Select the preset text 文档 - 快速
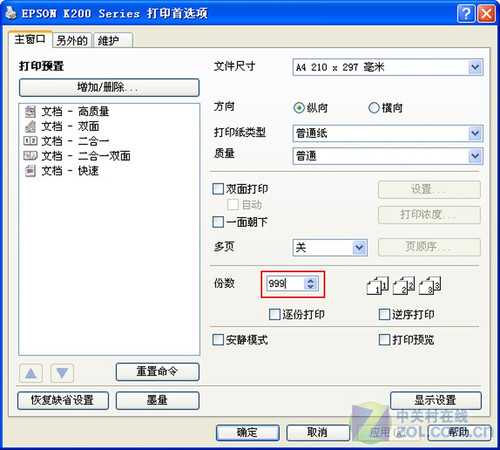Image resolution: width=500 pixels, height=450 pixels. click(x=70, y=171)
